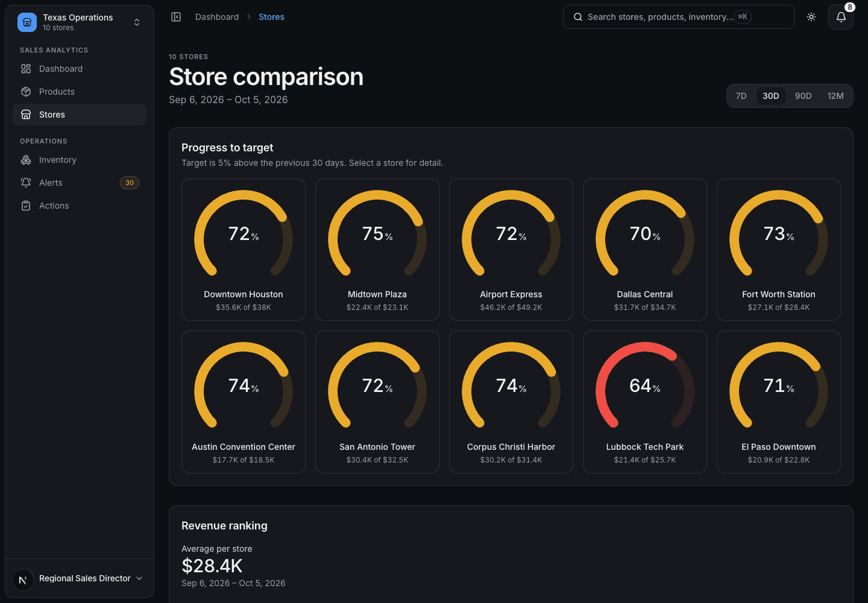Click the Actions clipboard icon
Image resolution: width=868 pixels, height=603 pixels.
point(26,206)
